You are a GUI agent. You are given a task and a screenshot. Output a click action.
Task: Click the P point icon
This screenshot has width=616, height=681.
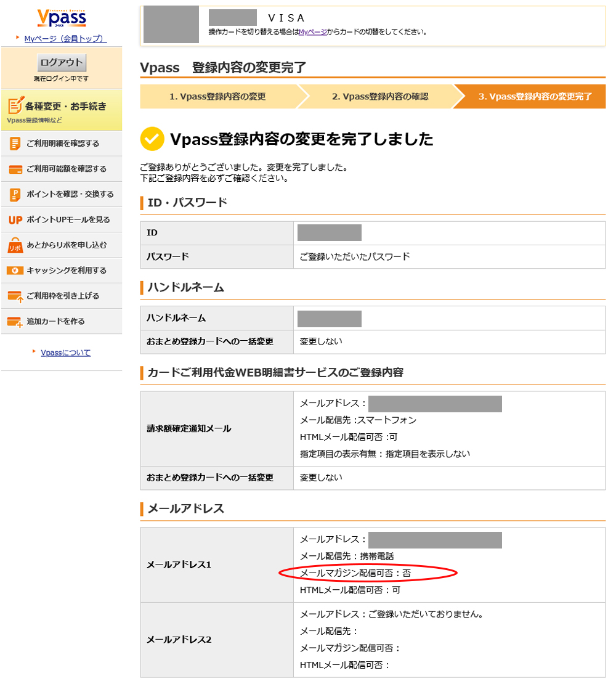coord(15,195)
